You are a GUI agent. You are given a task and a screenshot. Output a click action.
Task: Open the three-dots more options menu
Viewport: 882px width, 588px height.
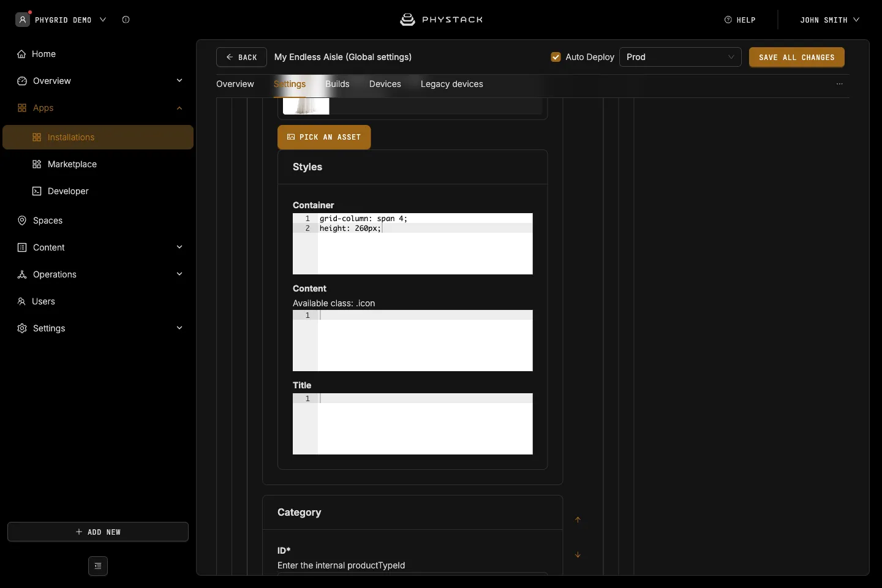coord(840,84)
